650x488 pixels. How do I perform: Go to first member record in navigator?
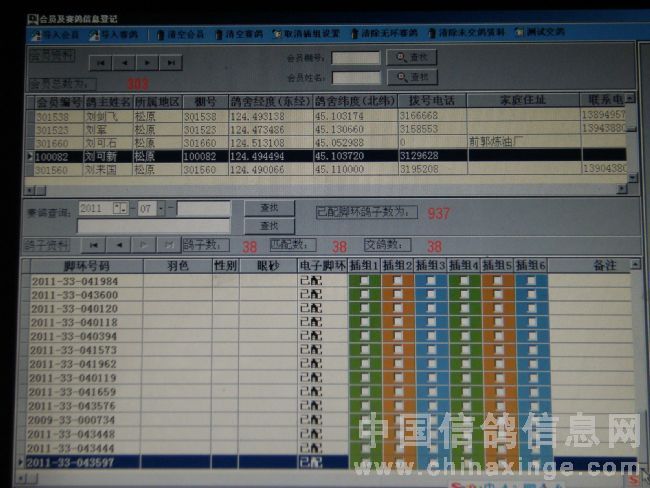tap(99, 62)
